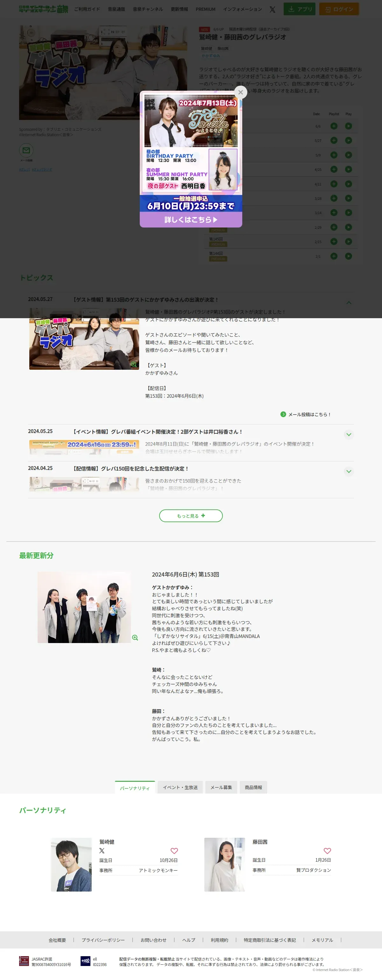Open ご利用ガイド menu item
The width and height of the screenshot is (382, 980).
coord(87,9)
